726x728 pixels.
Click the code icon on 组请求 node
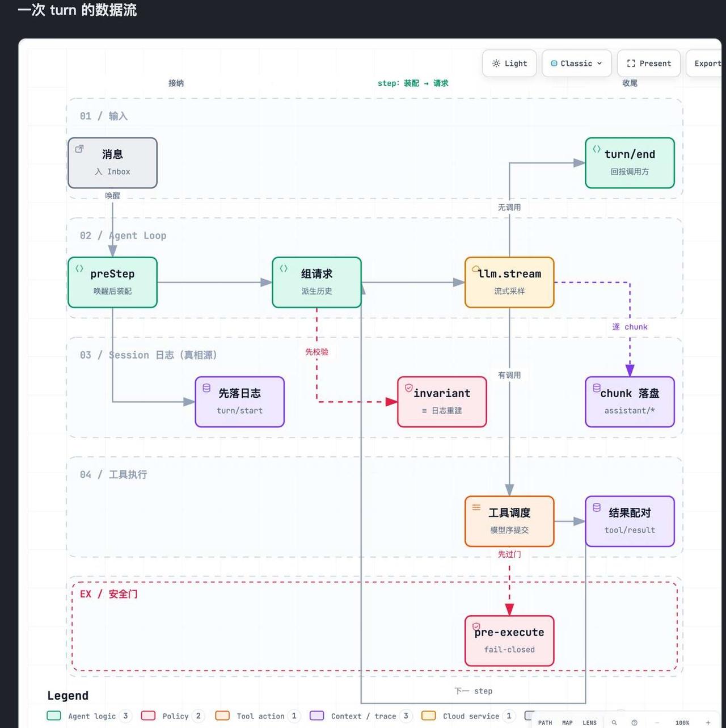pos(284,268)
